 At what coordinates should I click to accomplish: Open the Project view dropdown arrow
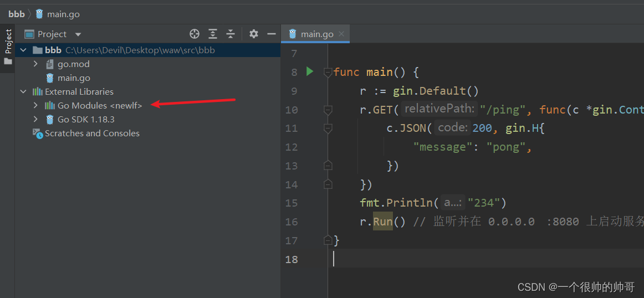tap(78, 34)
